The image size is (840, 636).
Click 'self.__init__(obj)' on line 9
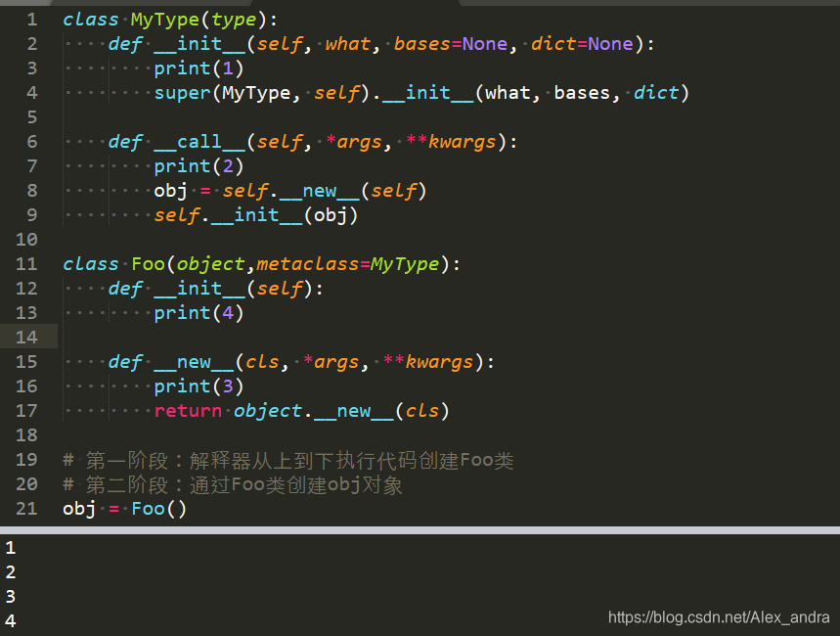click(x=255, y=215)
